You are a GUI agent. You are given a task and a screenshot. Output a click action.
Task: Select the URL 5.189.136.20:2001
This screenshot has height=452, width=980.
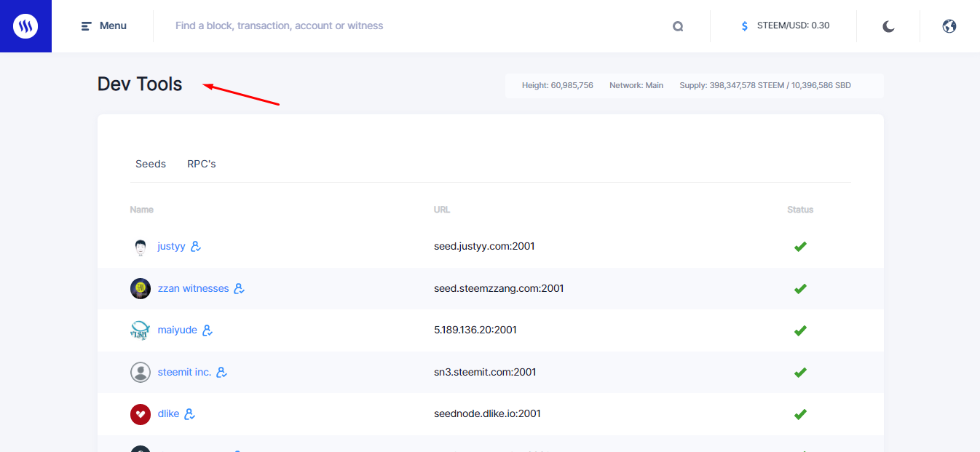click(x=475, y=330)
